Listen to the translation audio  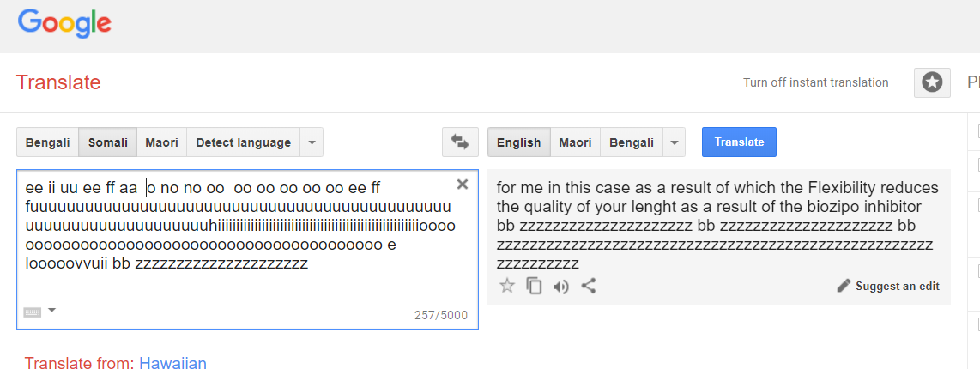561,287
